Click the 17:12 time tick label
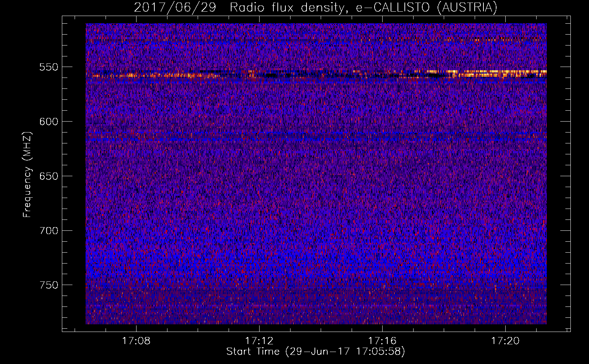The width and height of the screenshot is (589, 364). point(259,341)
